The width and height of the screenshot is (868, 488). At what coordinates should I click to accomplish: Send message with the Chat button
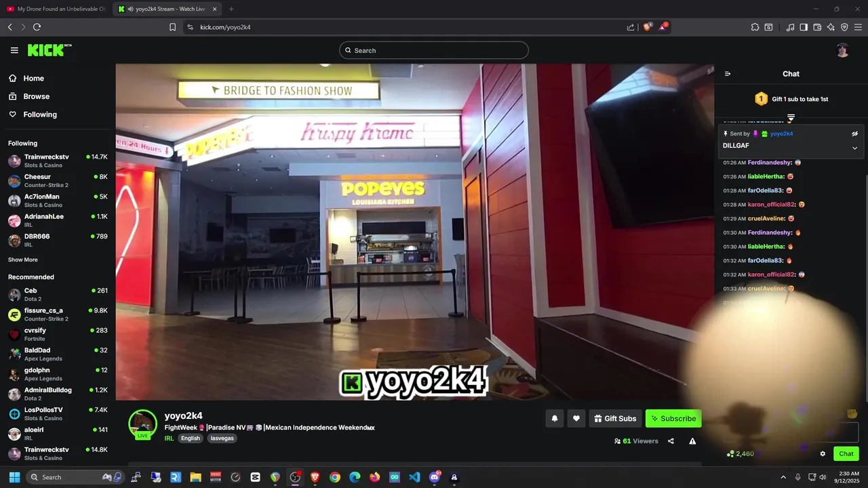coord(846,454)
